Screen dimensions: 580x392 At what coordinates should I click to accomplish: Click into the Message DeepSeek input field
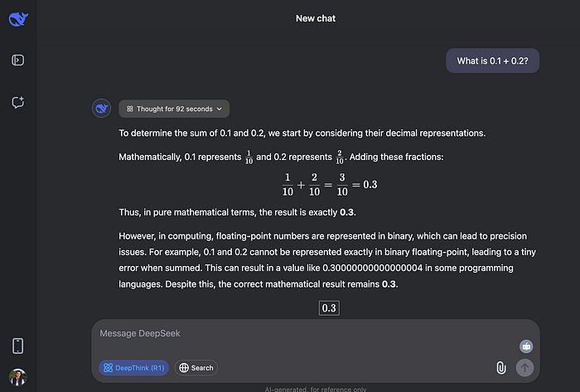[307, 333]
